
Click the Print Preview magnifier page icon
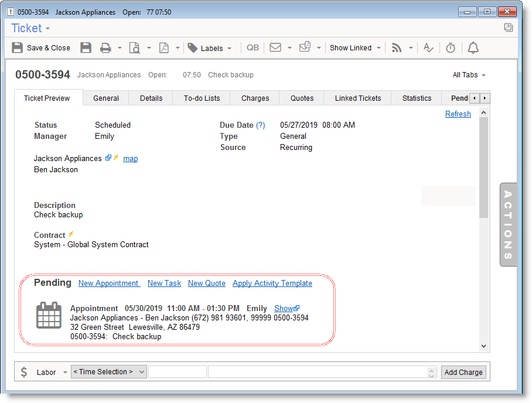click(135, 48)
